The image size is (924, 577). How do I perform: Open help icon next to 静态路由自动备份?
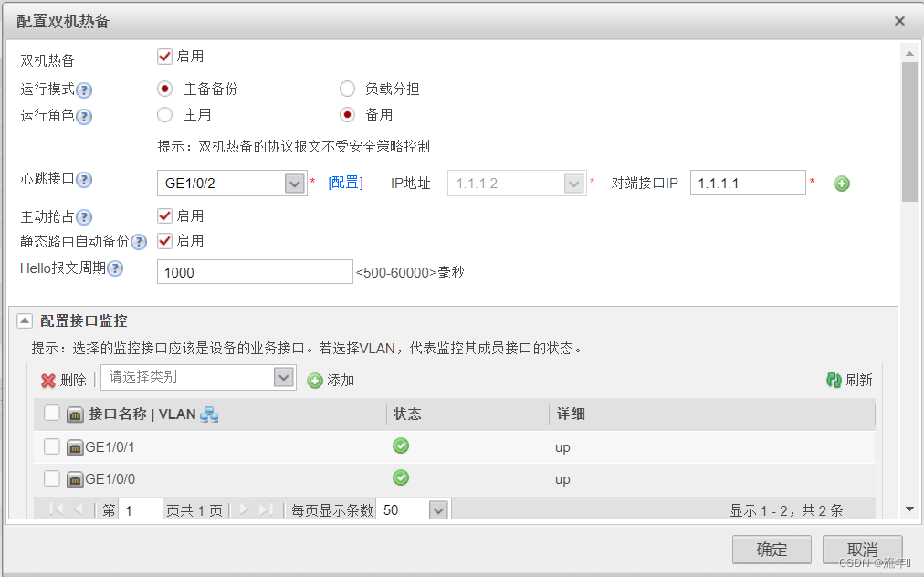[x=139, y=242]
